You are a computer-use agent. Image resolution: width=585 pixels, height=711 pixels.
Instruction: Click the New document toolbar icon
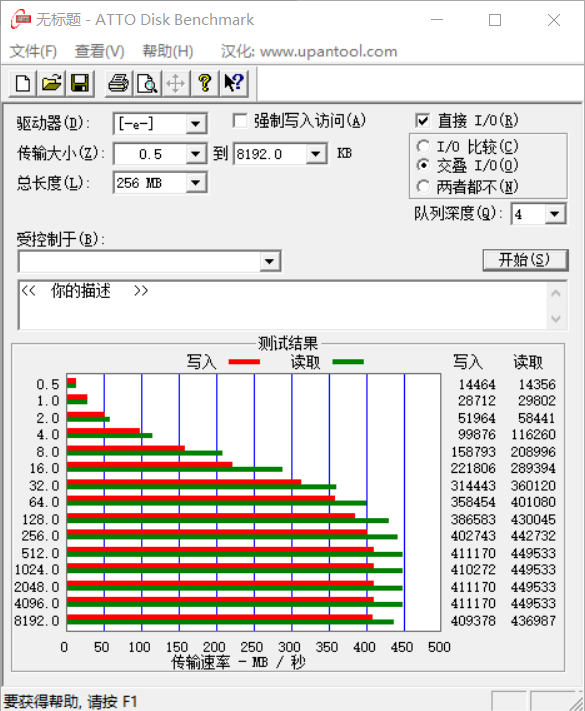point(23,83)
